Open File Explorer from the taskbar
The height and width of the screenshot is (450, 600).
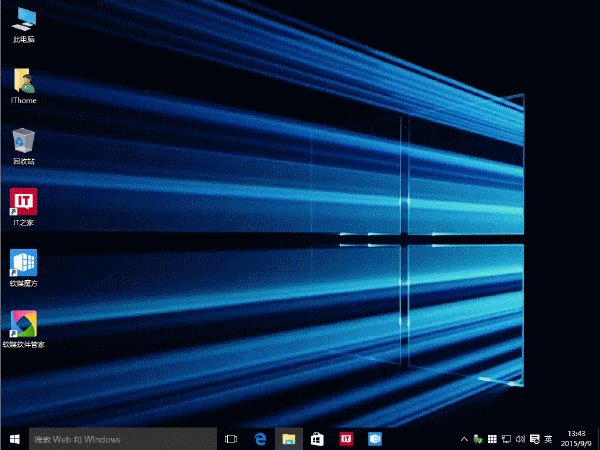click(x=288, y=439)
